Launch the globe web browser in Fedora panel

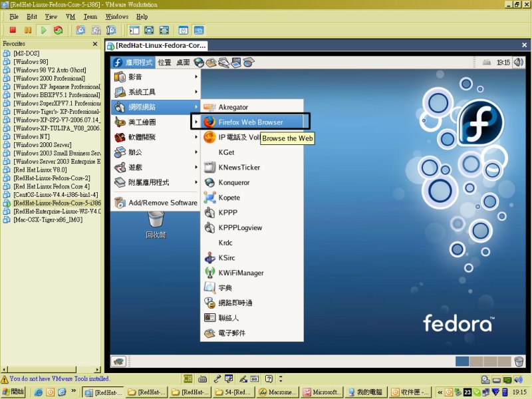click(x=199, y=63)
